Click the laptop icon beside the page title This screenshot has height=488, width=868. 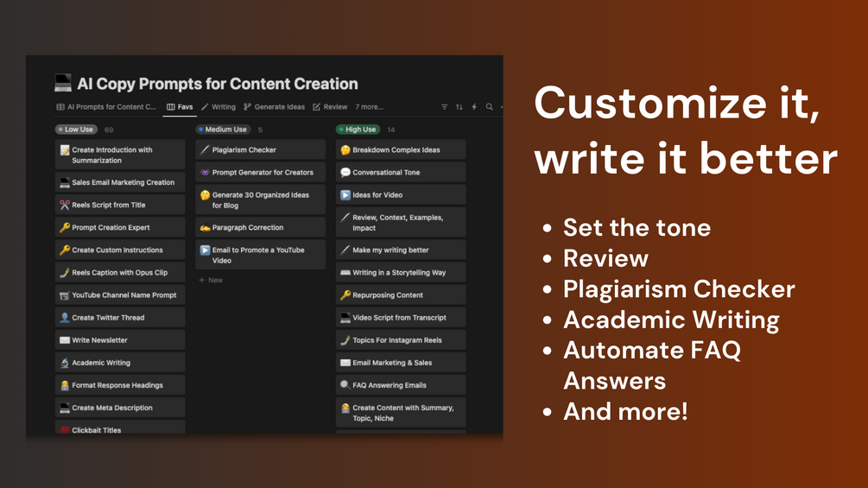coord(62,83)
